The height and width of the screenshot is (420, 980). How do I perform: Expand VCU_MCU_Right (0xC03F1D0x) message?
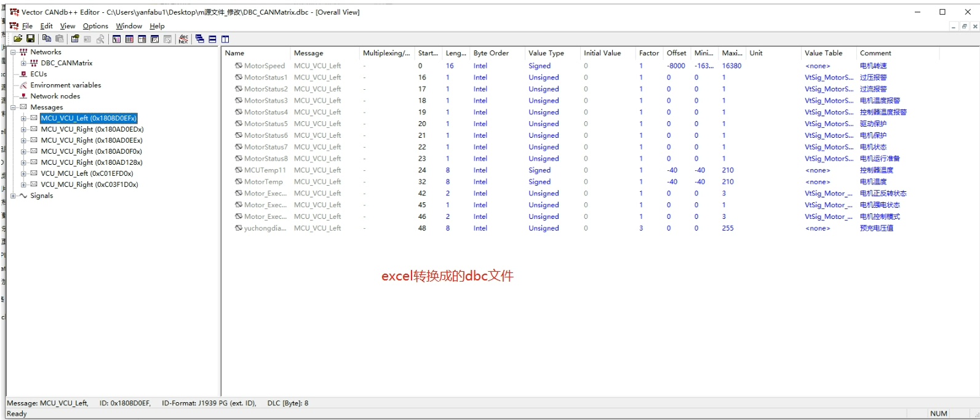[23, 184]
